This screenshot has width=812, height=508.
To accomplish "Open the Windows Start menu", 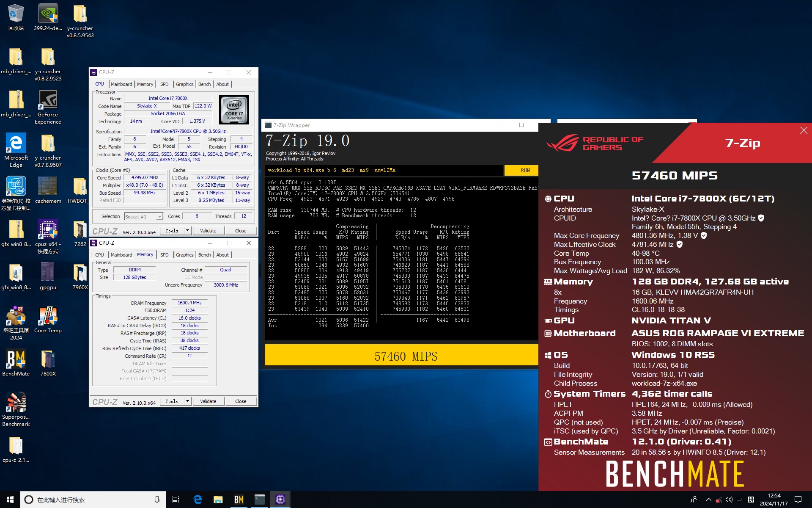I will pos(10,500).
